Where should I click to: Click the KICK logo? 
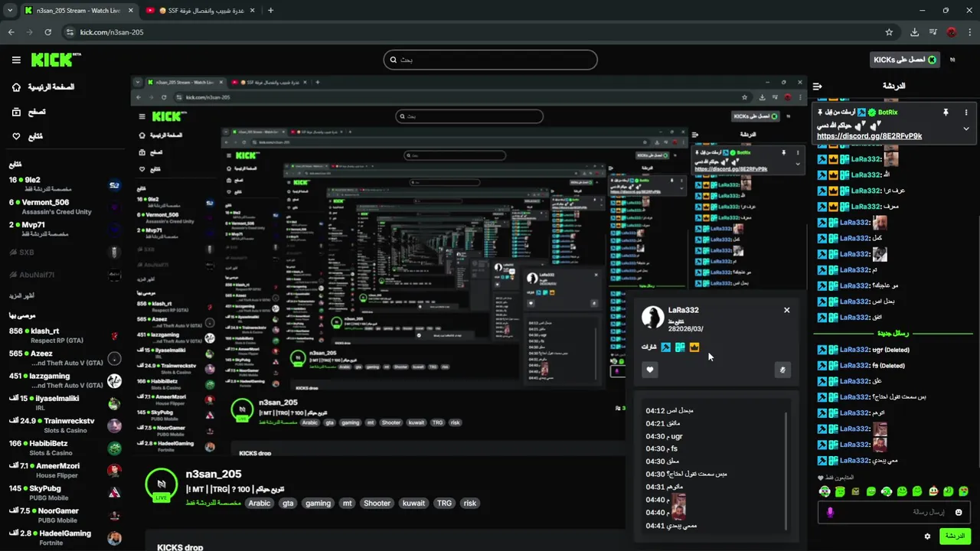(x=55, y=60)
